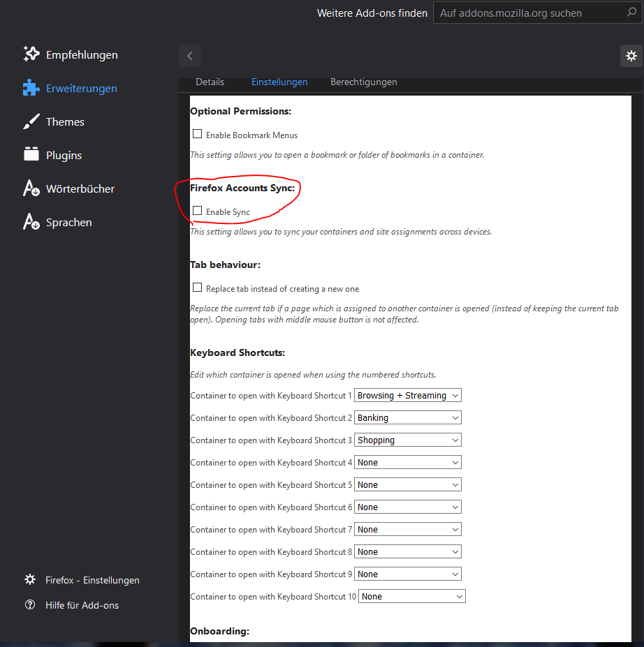The image size is (644, 647).
Task: Click the Themes brush icon
Action: coord(31,121)
